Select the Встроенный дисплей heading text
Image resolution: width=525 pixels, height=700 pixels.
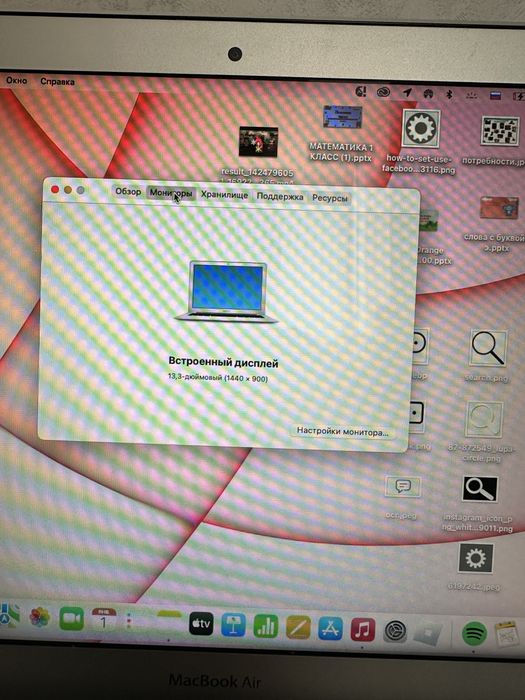223,362
